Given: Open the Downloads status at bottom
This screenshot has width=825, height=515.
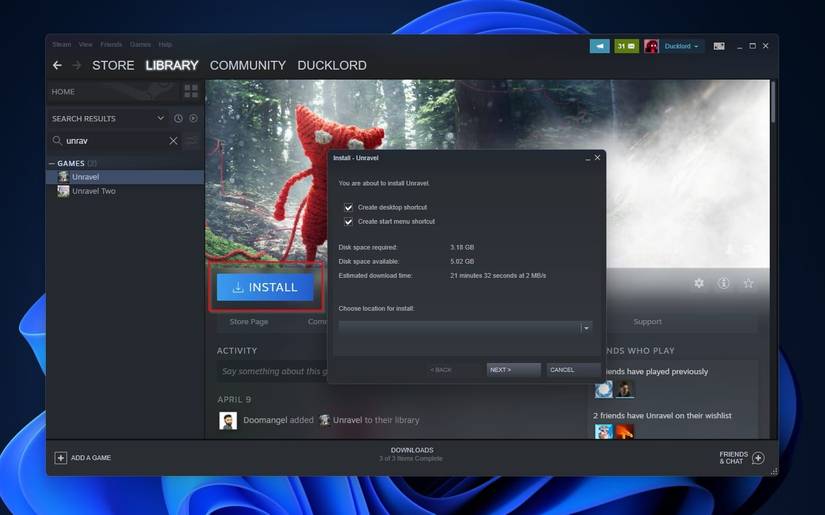Looking at the screenshot, I should tap(411, 454).
